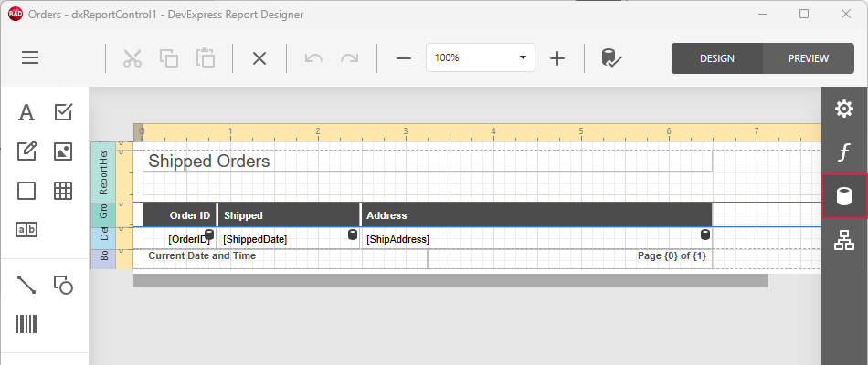Delete selected element with X icon
This screenshot has height=365, width=868.
(x=259, y=58)
